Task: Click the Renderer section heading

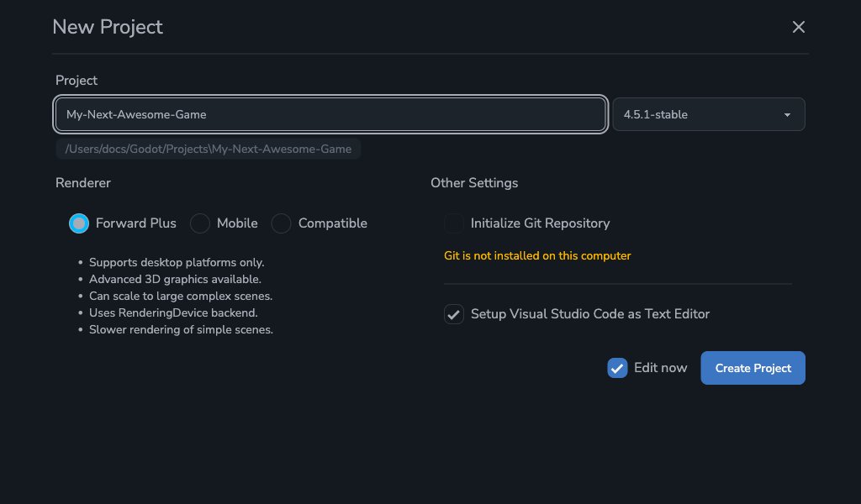Action: tap(83, 182)
